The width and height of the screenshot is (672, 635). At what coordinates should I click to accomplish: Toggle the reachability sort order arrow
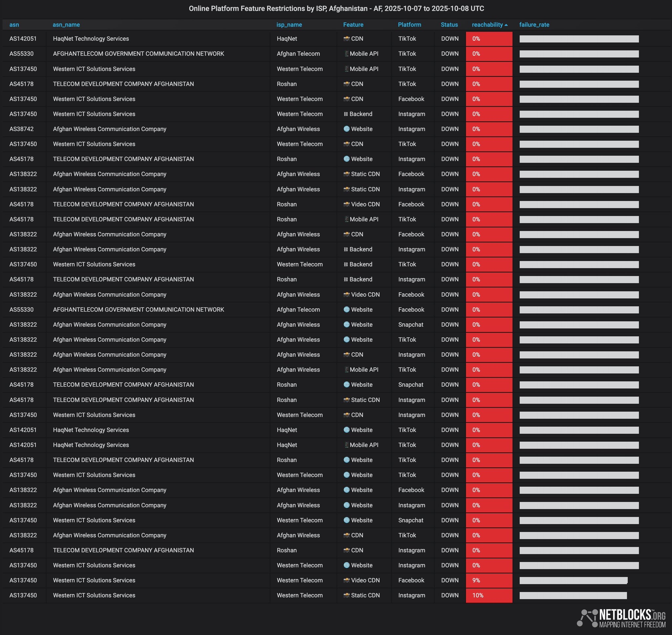507,25
